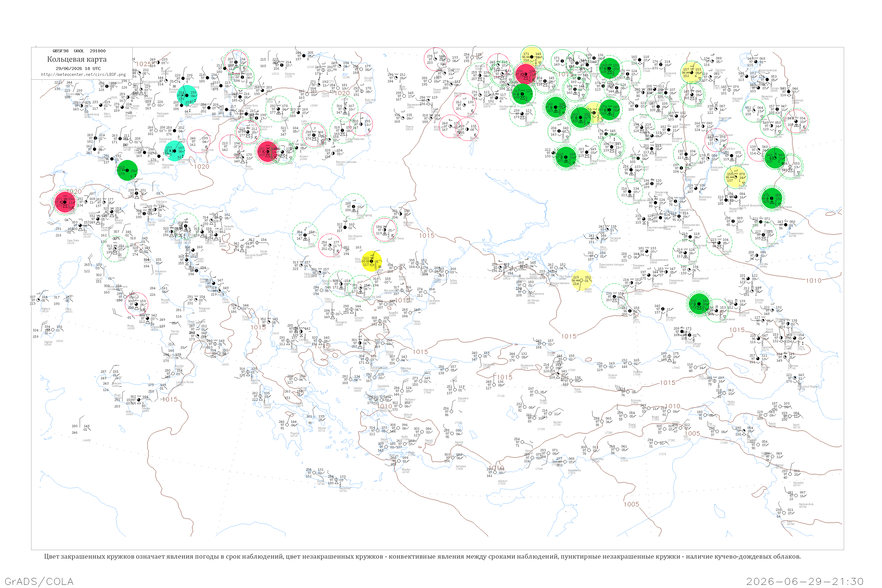Screen dimensions: 882x588
Task: Click the "Sulina 15360" station label
Action: [x=453, y=282]
